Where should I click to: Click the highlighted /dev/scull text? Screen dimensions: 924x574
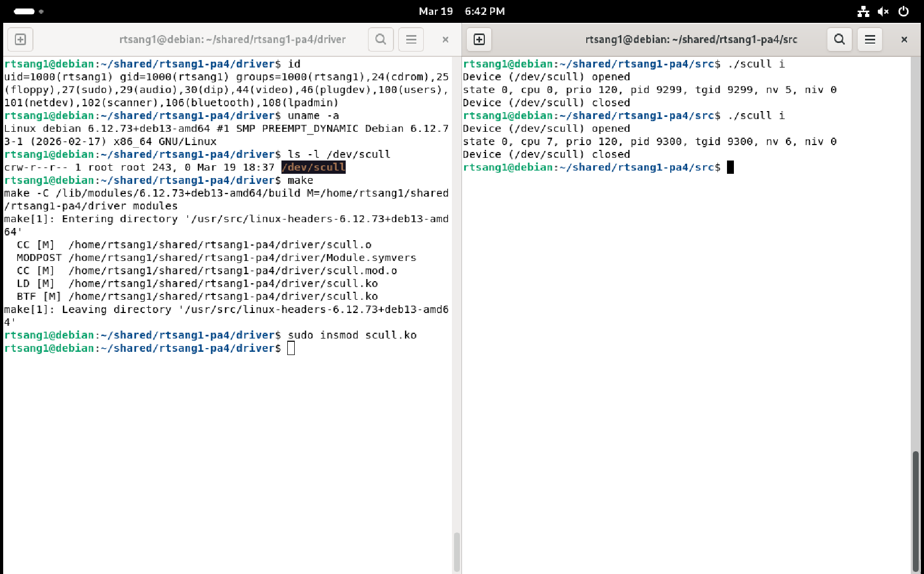[x=313, y=167]
